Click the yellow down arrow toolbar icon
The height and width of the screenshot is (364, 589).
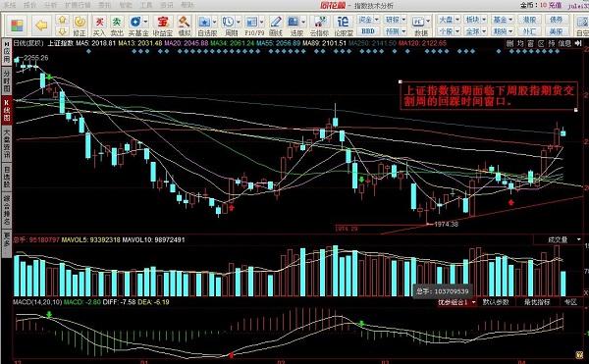[x=63, y=30]
